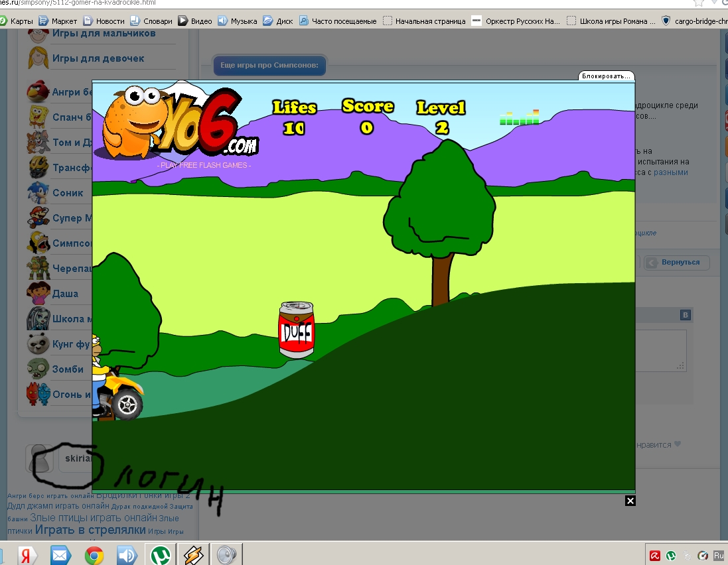Click the Super Mario category icon
The height and width of the screenshot is (565, 728).
coord(38,218)
